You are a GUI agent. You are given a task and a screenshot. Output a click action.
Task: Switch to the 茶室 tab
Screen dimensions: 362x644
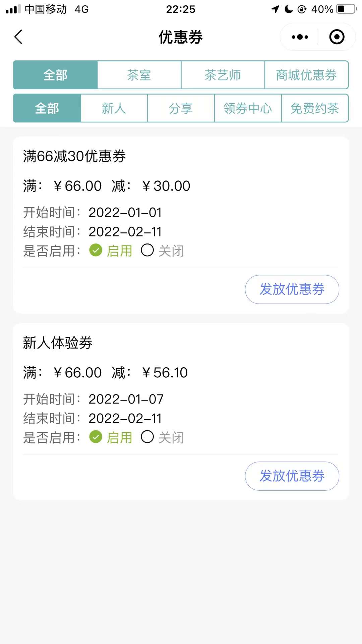point(139,75)
